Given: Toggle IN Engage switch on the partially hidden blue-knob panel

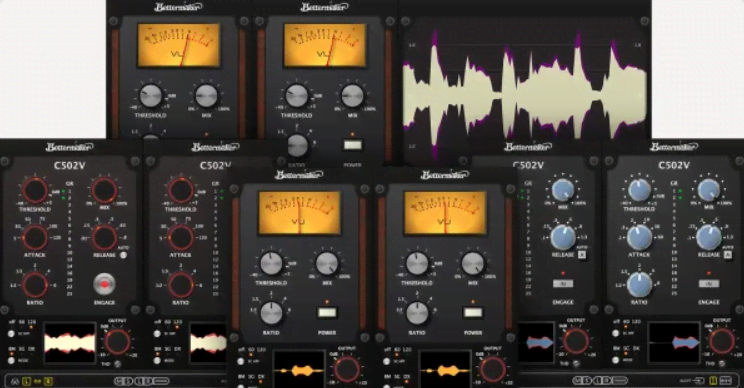Looking at the screenshot, I should pos(563,284).
